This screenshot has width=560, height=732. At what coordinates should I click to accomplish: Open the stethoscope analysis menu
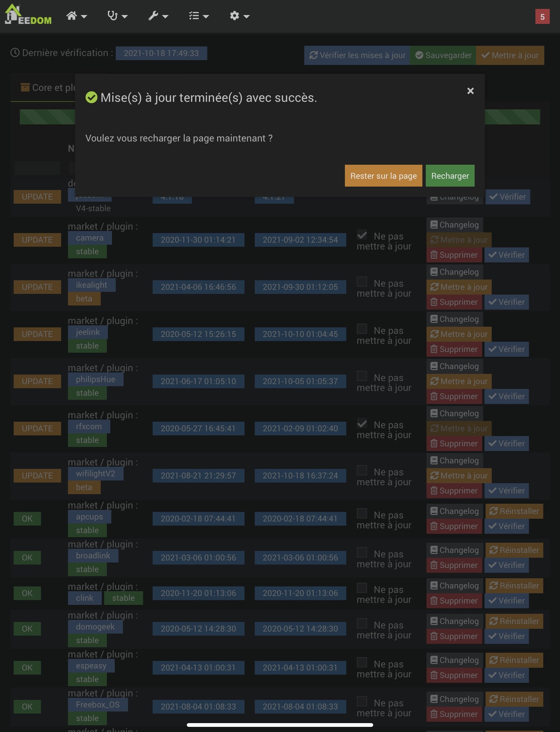(117, 16)
